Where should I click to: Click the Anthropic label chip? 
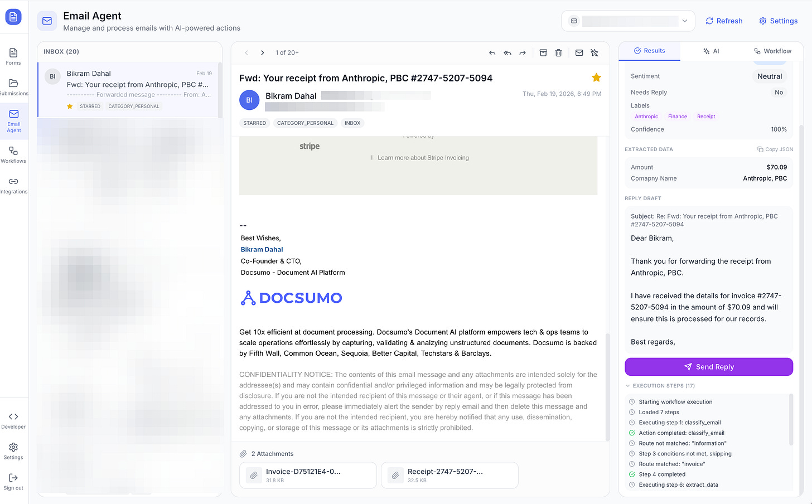(646, 117)
